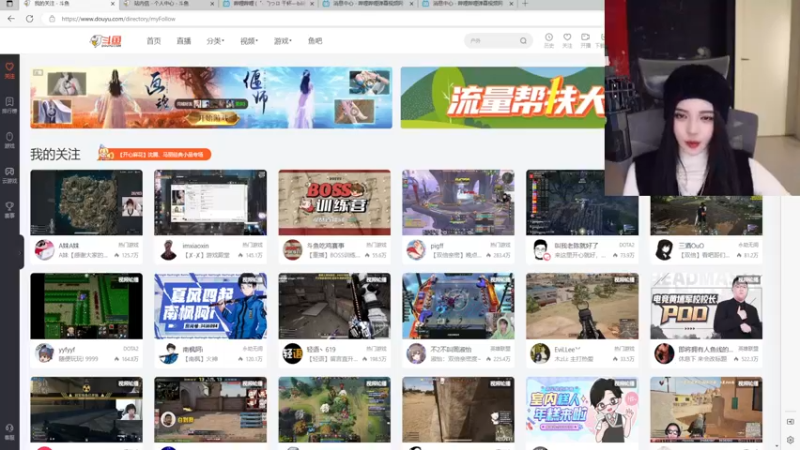
Task: Open the 关注 heart icon in left sidebar
Action: tap(10, 70)
